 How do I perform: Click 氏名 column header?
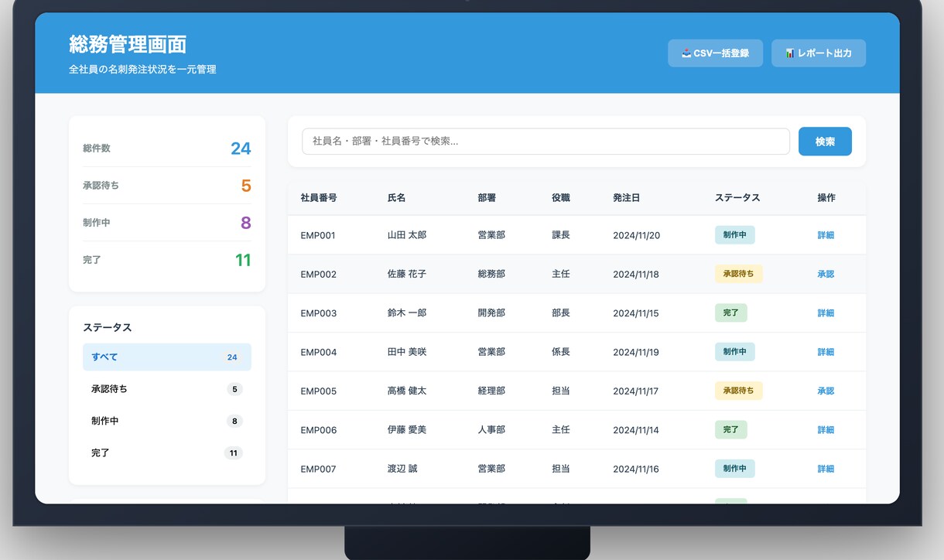click(396, 198)
